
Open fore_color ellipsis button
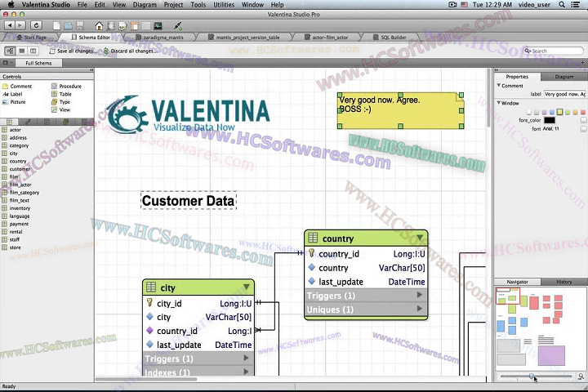(583, 120)
